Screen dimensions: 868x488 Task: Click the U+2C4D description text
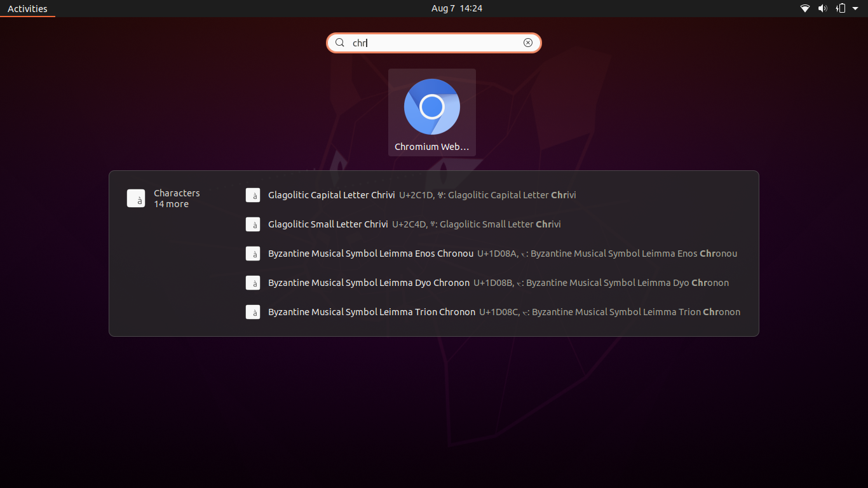point(477,224)
